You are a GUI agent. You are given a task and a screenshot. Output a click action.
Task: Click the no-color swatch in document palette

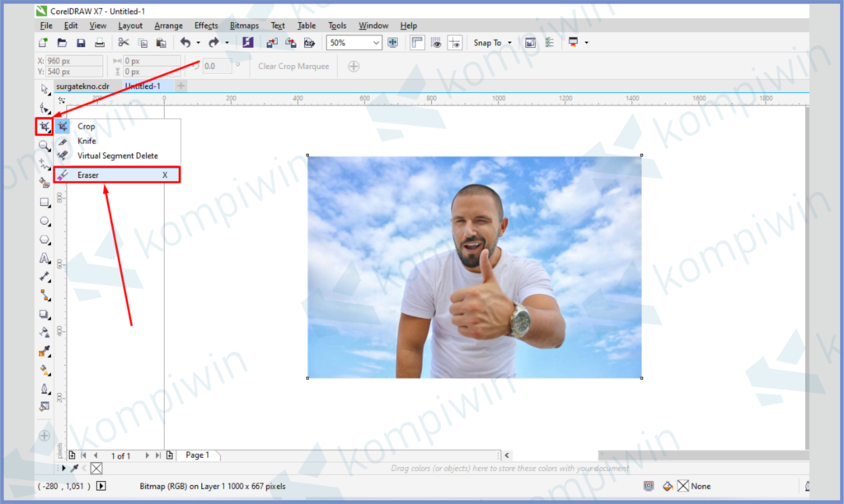96,469
